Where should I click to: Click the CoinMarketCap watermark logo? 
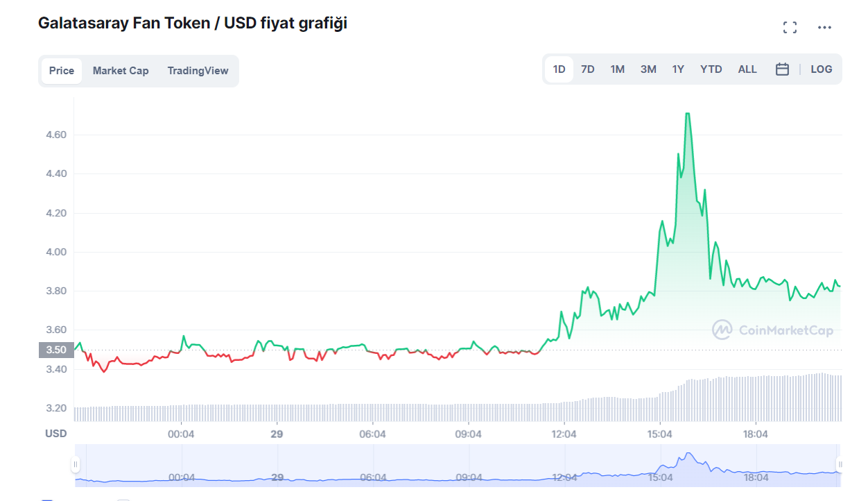[x=773, y=330]
